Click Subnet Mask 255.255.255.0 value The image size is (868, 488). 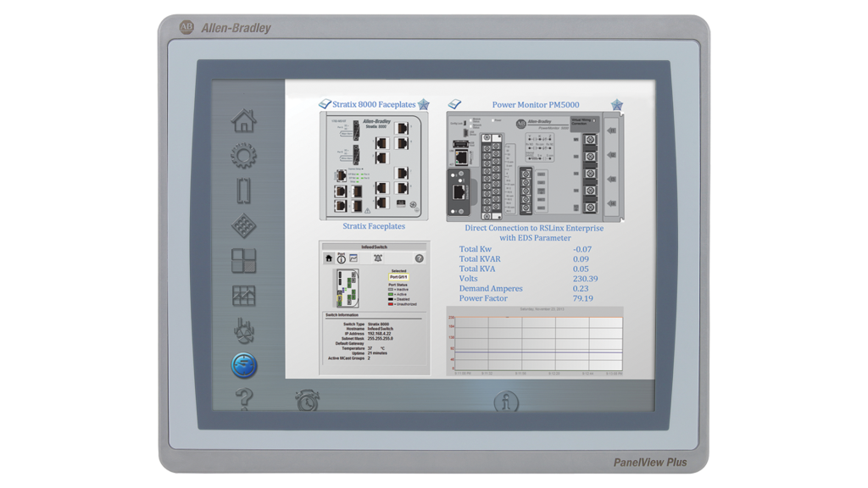[x=381, y=339]
